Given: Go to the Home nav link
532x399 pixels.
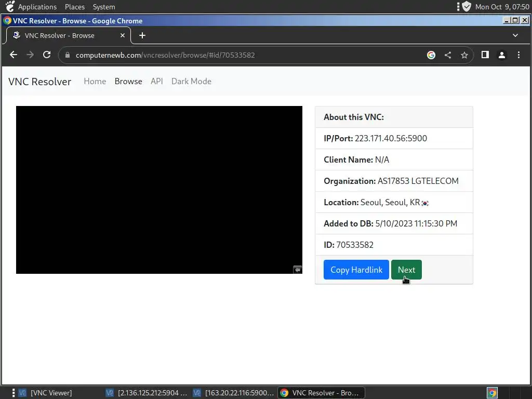Looking at the screenshot, I should point(95,81).
